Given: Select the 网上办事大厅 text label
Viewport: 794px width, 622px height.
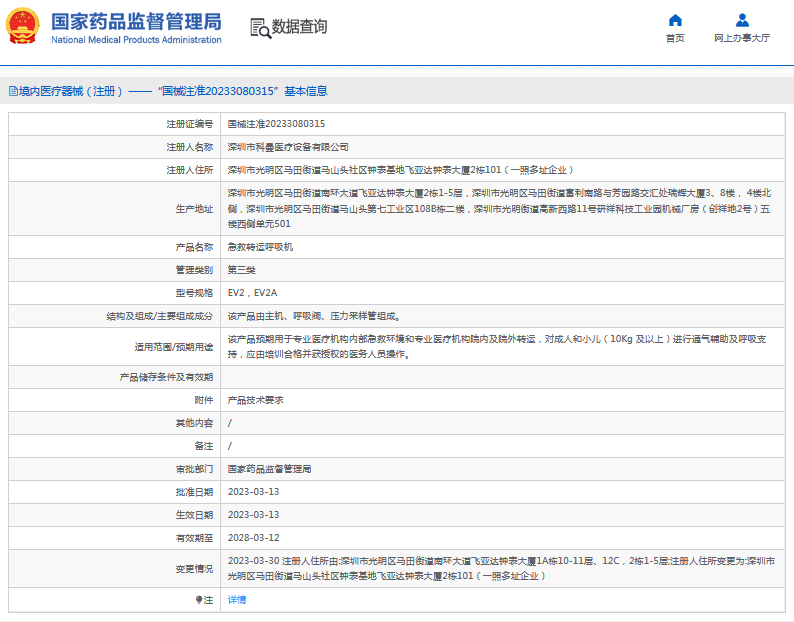Looking at the screenshot, I should 742,38.
